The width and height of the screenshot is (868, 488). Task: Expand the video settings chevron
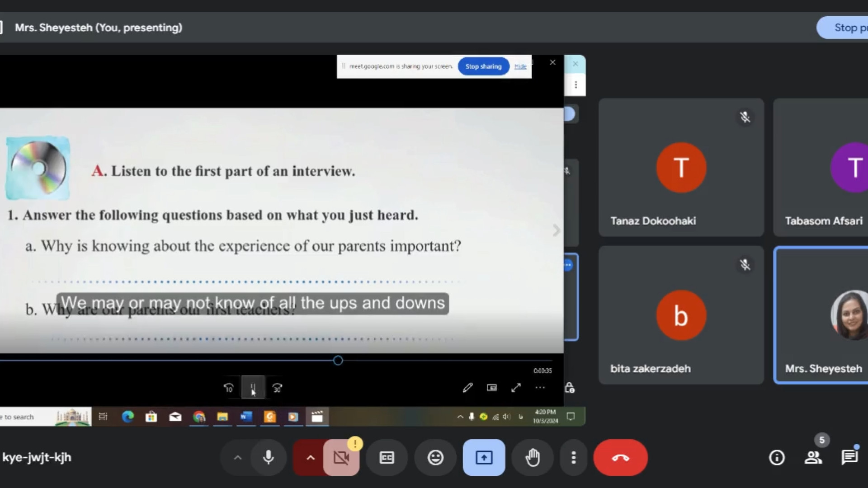point(310,457)
